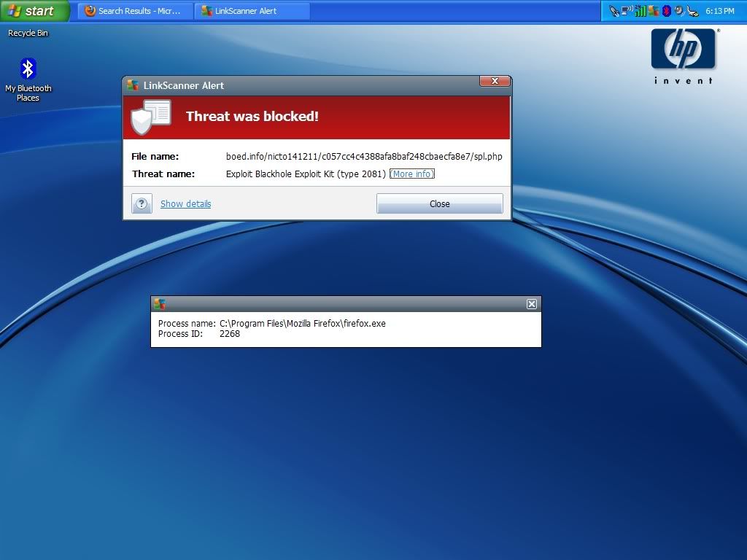The width and height of the screenshot is (747, 560).
Task: Click the help question mark icon
Action: [142, 204]
